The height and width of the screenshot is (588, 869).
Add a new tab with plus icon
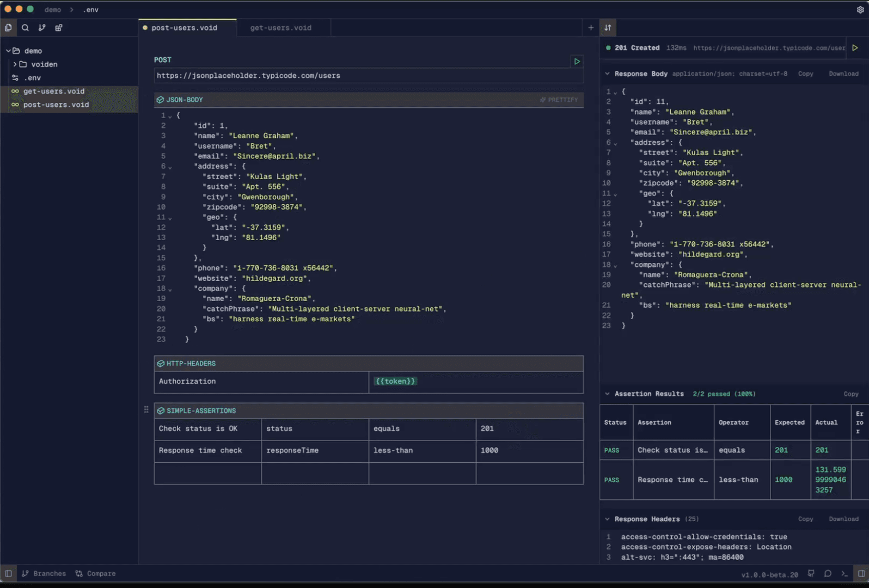pyautogui.click(x=591, y=27)
